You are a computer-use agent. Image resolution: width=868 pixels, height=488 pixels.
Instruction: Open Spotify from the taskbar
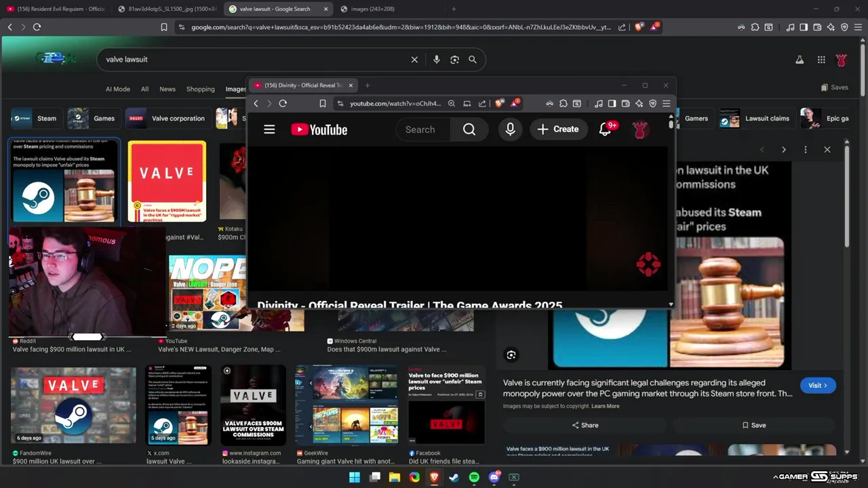474,477
